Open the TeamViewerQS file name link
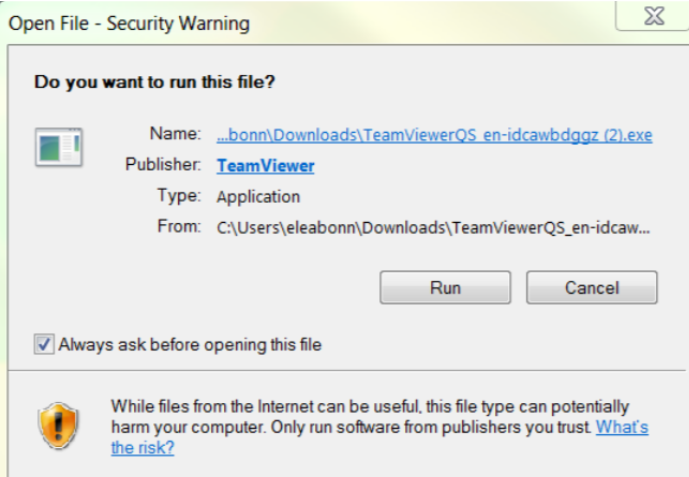 [x=434, y=135]
